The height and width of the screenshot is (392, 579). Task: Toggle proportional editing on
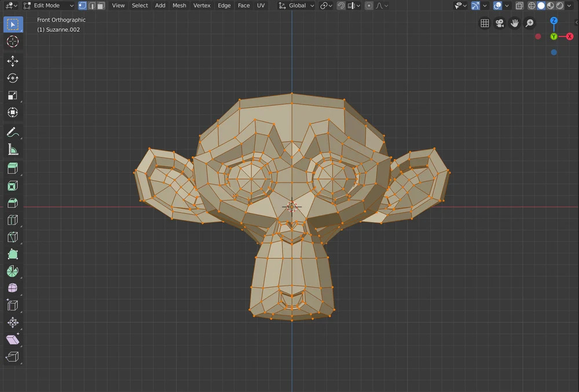[369, 6]
